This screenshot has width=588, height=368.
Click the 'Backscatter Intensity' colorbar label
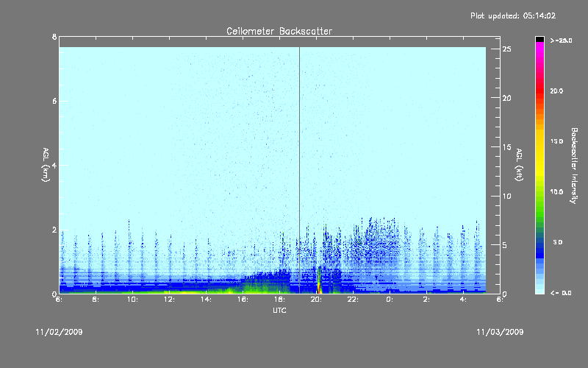coord(573,166)
